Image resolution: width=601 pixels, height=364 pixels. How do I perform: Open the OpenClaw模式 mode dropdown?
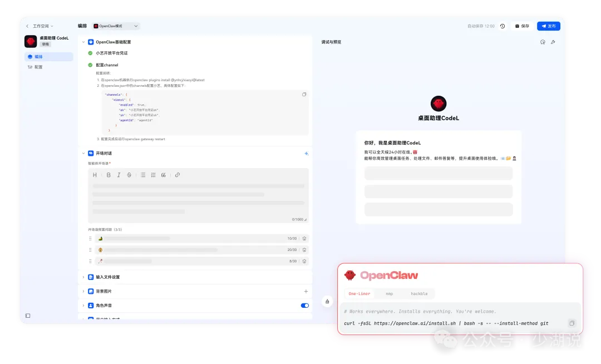116,26
